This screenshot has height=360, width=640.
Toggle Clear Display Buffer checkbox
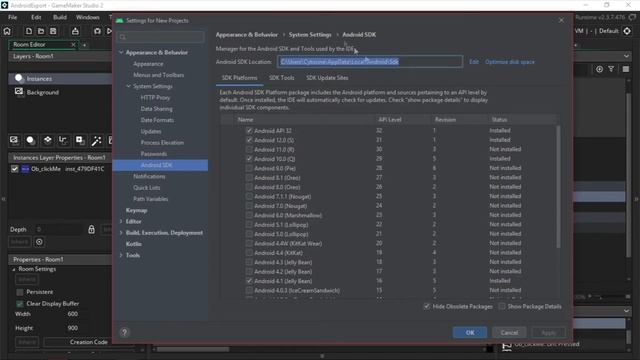(20, 304)
